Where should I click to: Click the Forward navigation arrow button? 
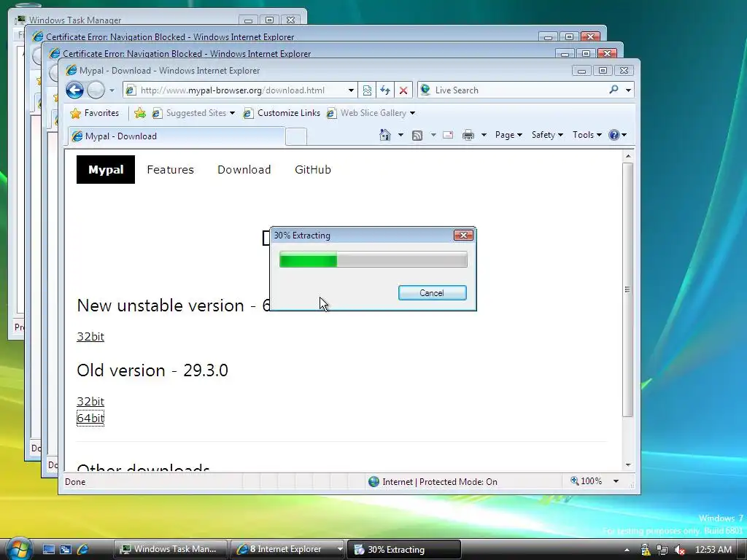click(96, 90)
